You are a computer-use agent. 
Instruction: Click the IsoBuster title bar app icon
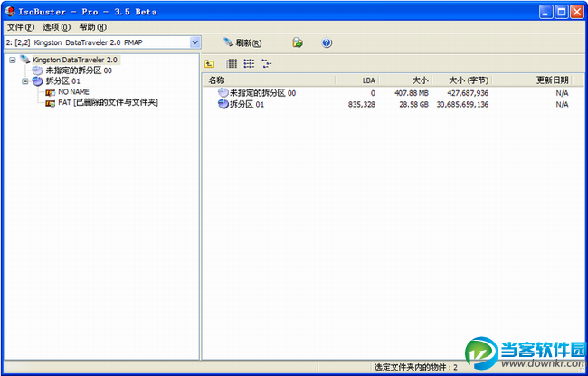[10, 12]
